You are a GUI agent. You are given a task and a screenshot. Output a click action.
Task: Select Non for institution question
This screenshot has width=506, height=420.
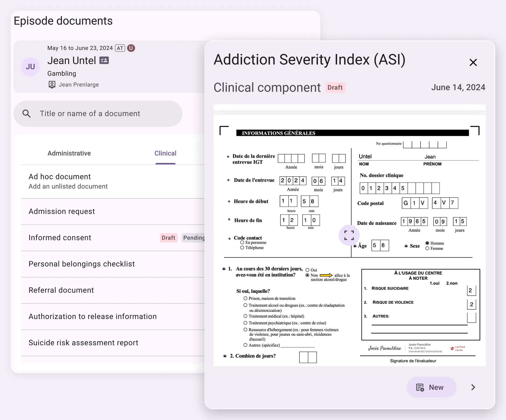coord(307,275)
